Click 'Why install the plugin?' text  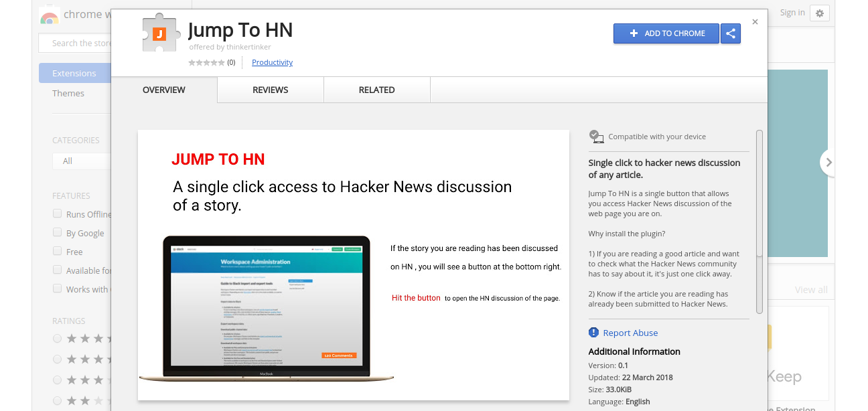coord(627,234)
